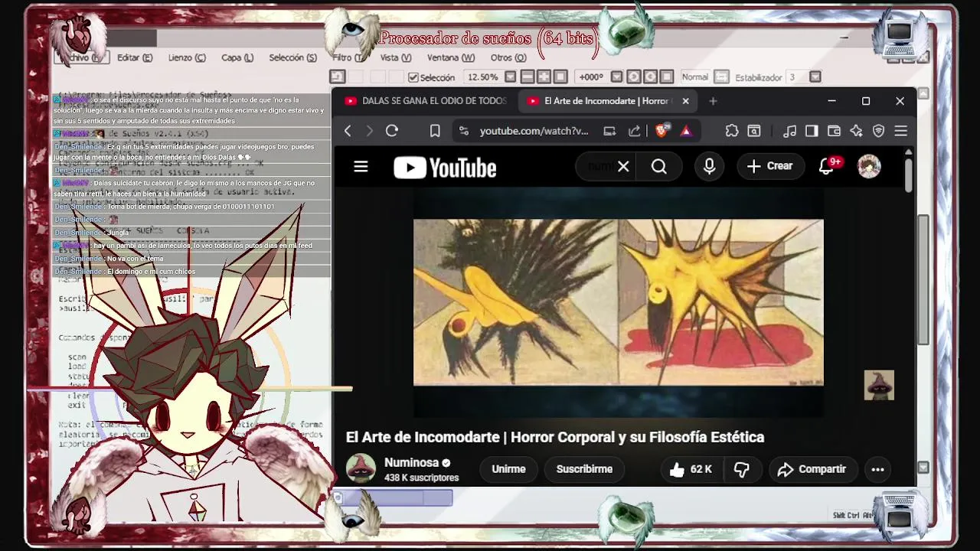Click rotate clockwise button beside +000°
The image size is (980, 551).
[x=650, y=77]
